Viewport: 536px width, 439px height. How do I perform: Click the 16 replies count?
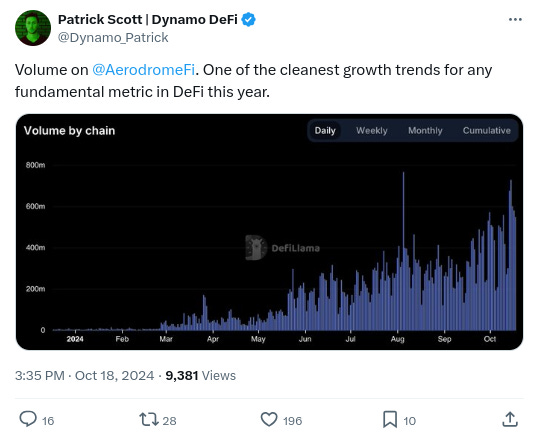48,421
